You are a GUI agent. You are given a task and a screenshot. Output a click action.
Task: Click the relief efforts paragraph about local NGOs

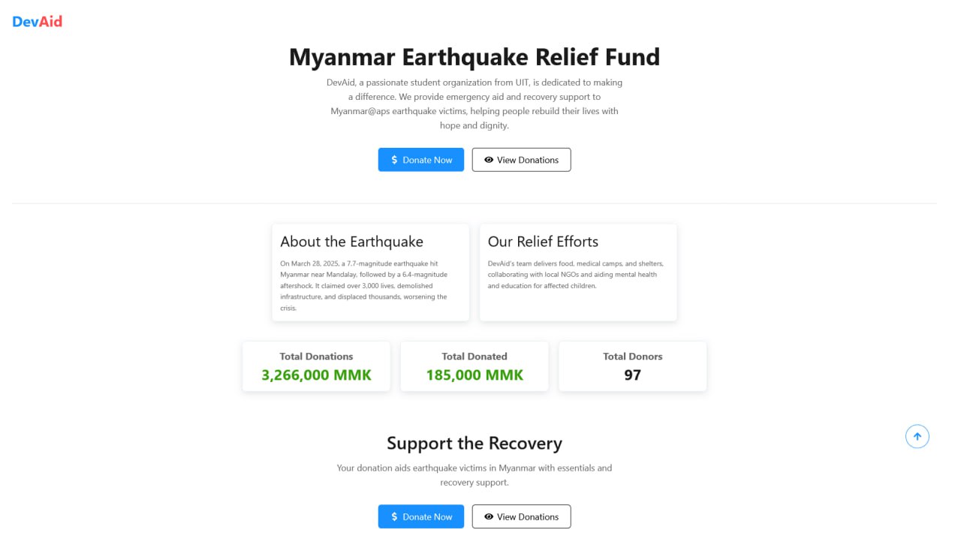[x=575, y=275]
